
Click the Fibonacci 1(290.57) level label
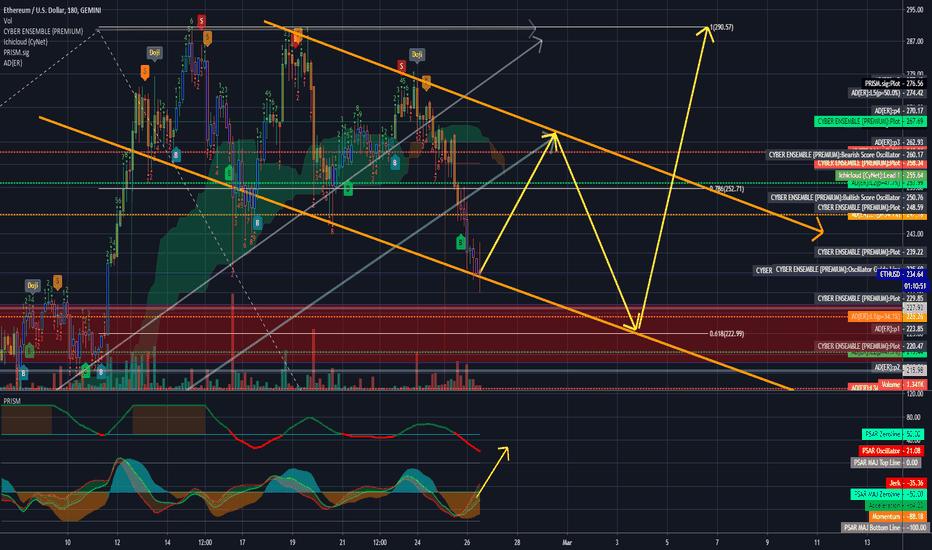pyautogui.click(x=722, y=27)
